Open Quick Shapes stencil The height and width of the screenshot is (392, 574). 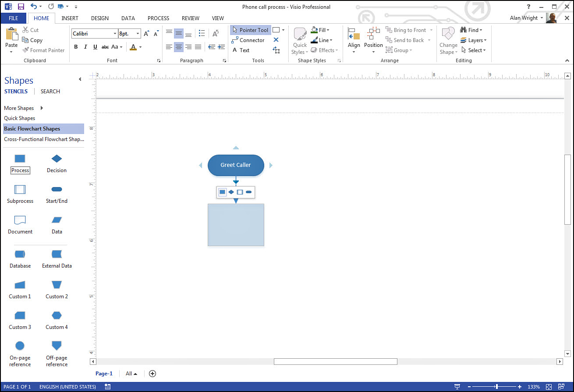[x=20, y=118]
